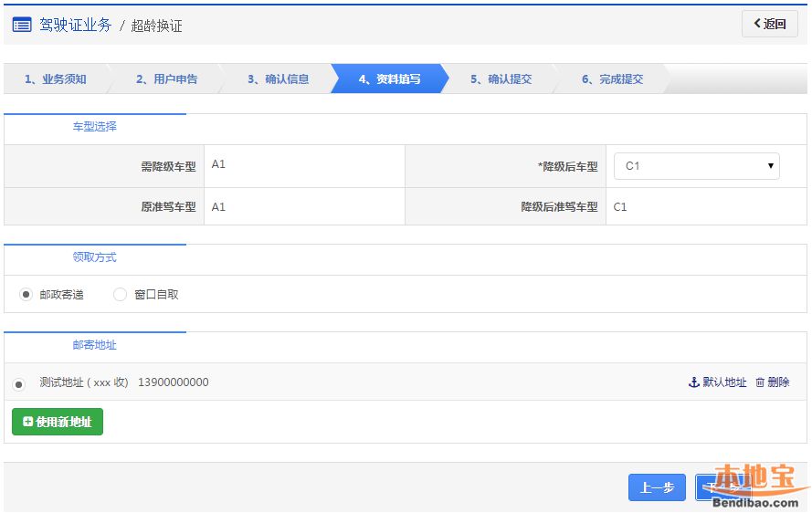
Task: Select step 4 资料填写 tab
Action: coord(389,79)
